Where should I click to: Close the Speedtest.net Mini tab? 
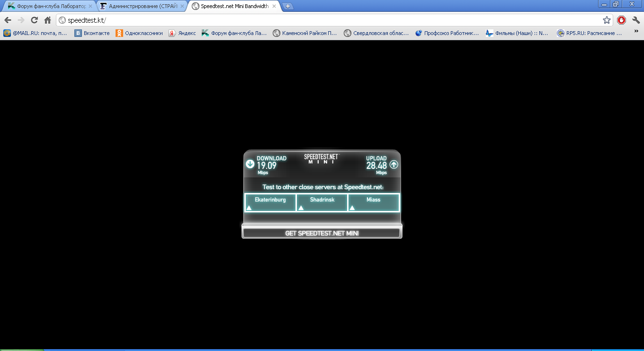tap(274, 7)
